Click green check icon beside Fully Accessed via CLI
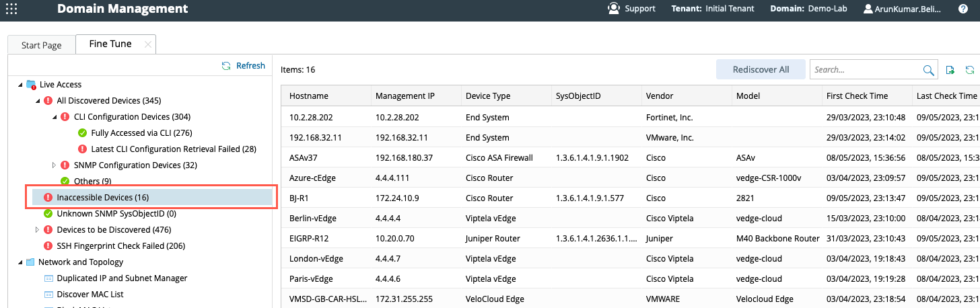 tap(82, 133)
